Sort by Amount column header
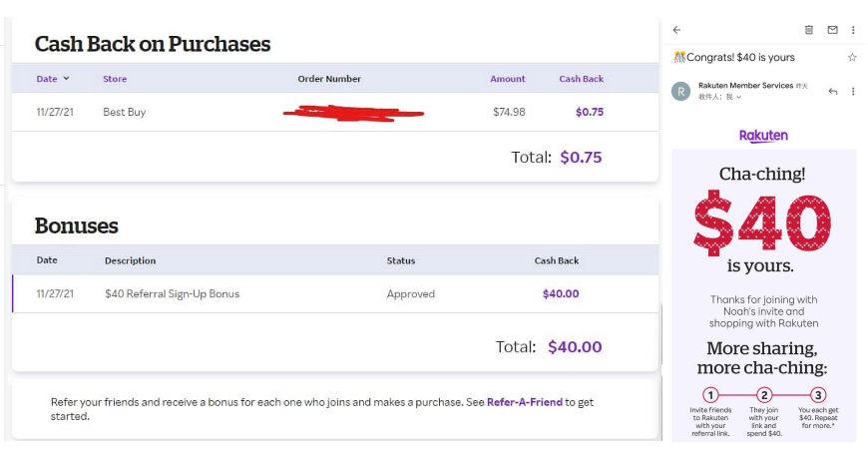 coord(508,79)
